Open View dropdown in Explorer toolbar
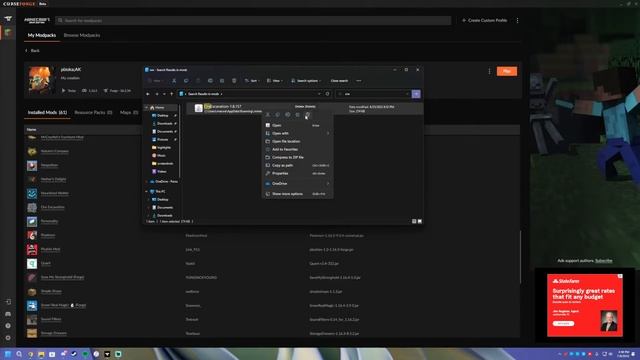Viewport: 640px width, 360px height. pyautogui.click(x=274, y=81)
